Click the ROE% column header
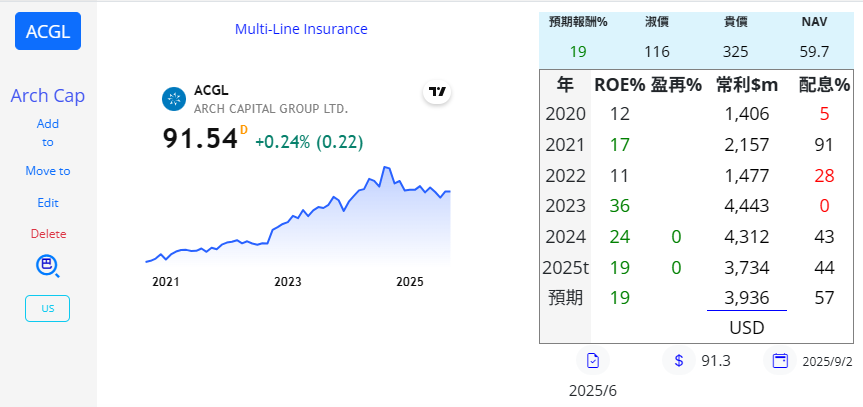This screenshot has height=407, width=863. click(x=619, y=85)
